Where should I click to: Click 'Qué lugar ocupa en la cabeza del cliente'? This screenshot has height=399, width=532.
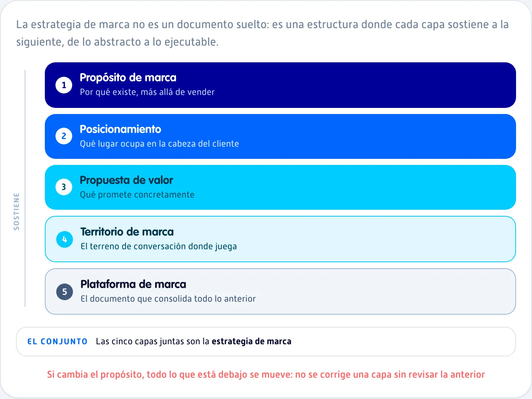(x=159, y=144)
